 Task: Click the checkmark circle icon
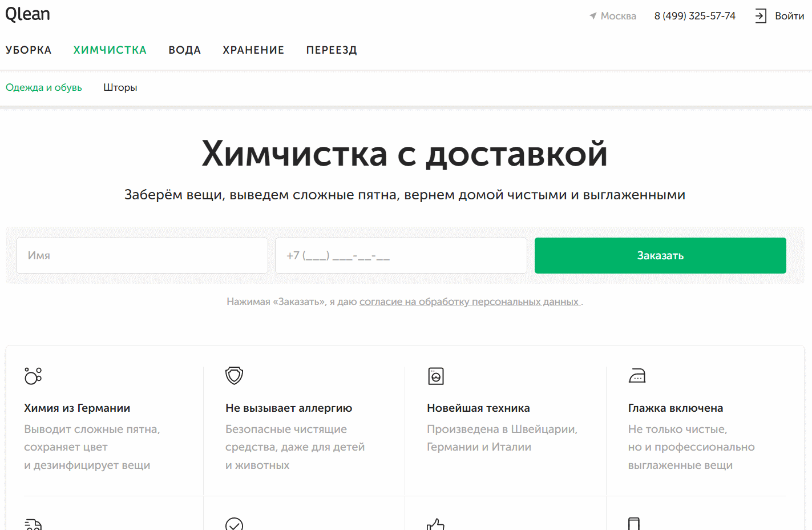(234, 524)
